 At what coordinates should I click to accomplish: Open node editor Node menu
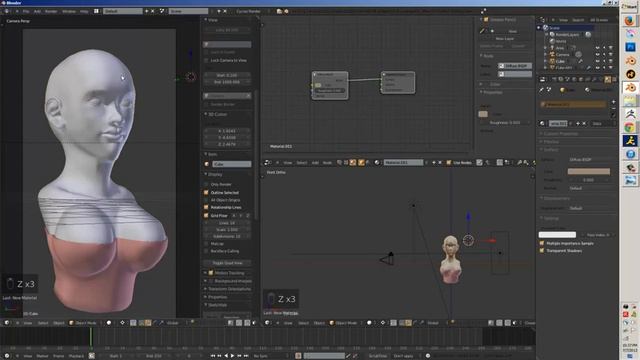pos(327,162)
